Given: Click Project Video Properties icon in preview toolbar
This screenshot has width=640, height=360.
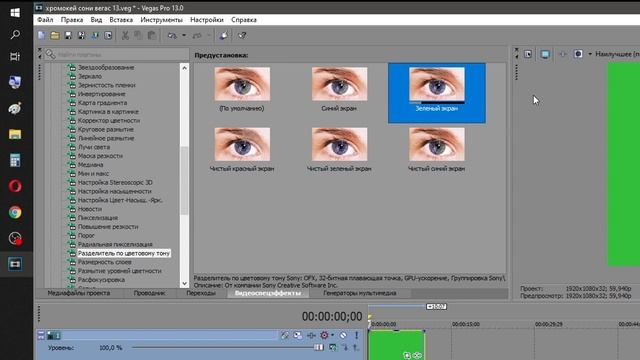Looking at the screenshot, I should click(x=528, y=54).
